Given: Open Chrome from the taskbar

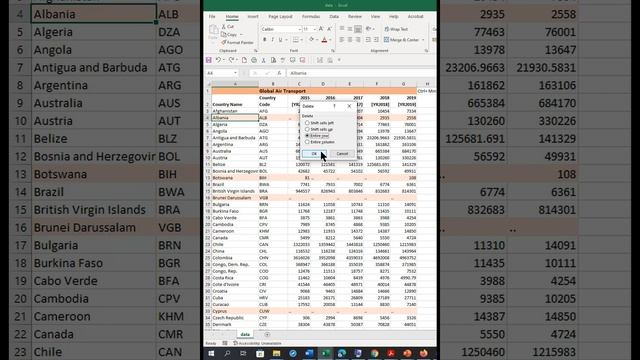Looking at the screenshot, I should pos(374,353).
